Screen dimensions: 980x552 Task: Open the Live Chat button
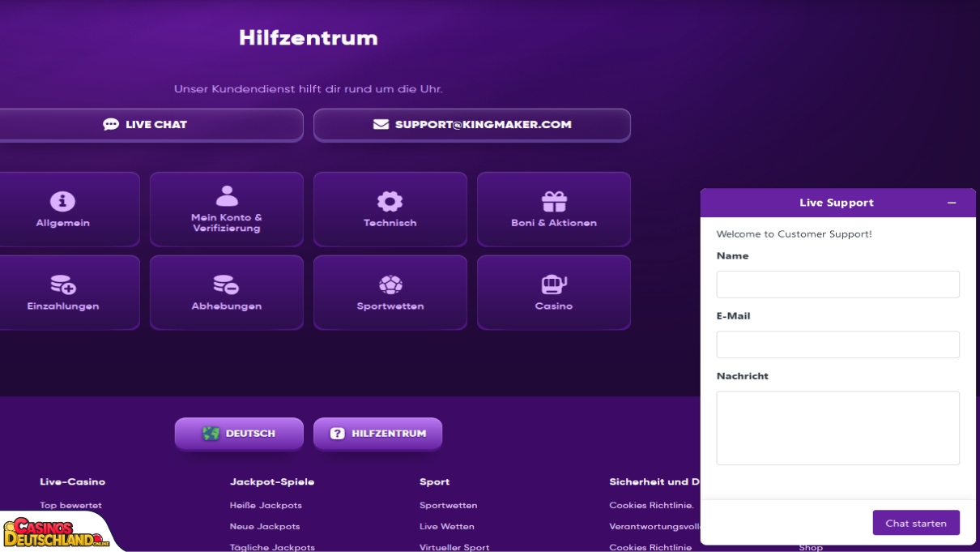pyautogui.click(x=146, y=125)
